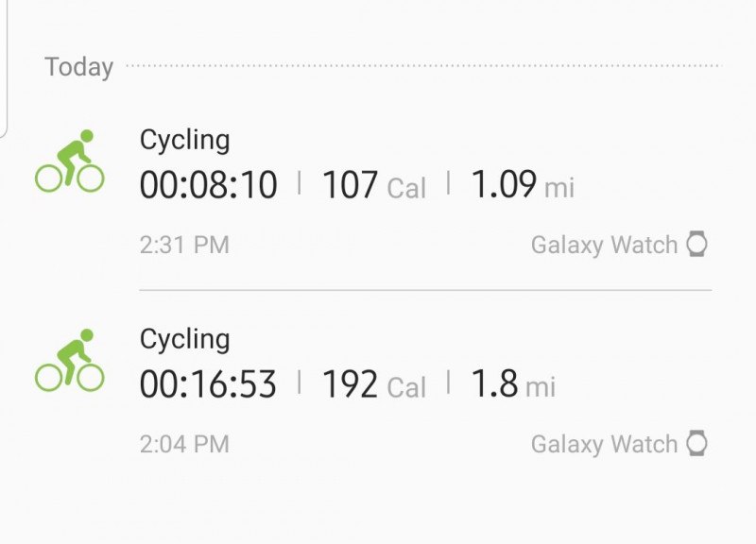Click the 1.8 mi distance reading
The height and width of the screenshot is (544, 756).
(x=512, y=385)
